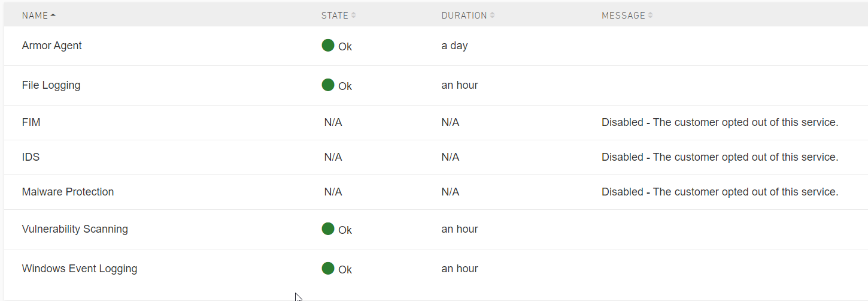Open the Windows Event Logging row

pyautogui.click(x=80, y=269)
